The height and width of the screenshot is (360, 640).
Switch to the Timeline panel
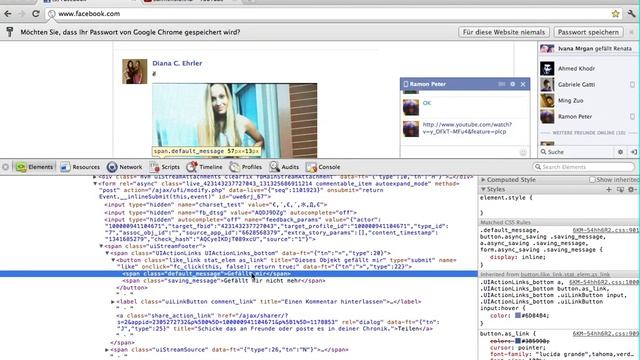point(204,167)
